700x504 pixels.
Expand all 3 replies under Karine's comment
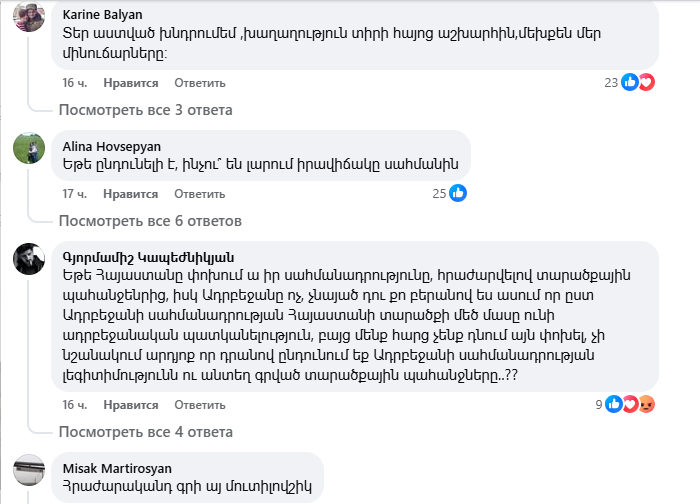[x=146, y=110]
